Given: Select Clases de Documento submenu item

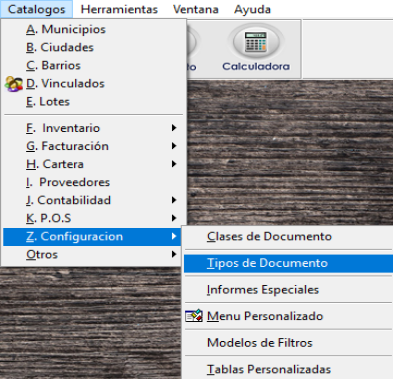Looking at the screenshot, I should tap(288, 236).
